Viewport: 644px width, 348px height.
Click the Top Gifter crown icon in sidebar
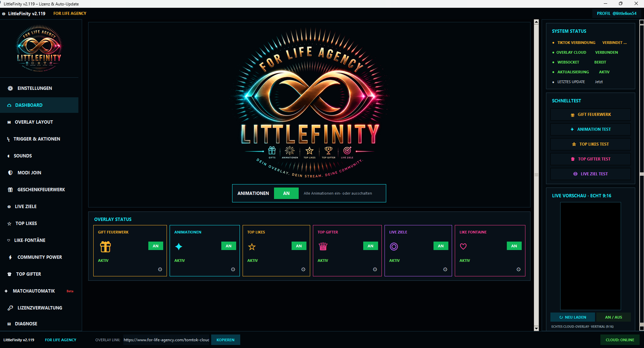pyautogui.click(x=9, y=274)
